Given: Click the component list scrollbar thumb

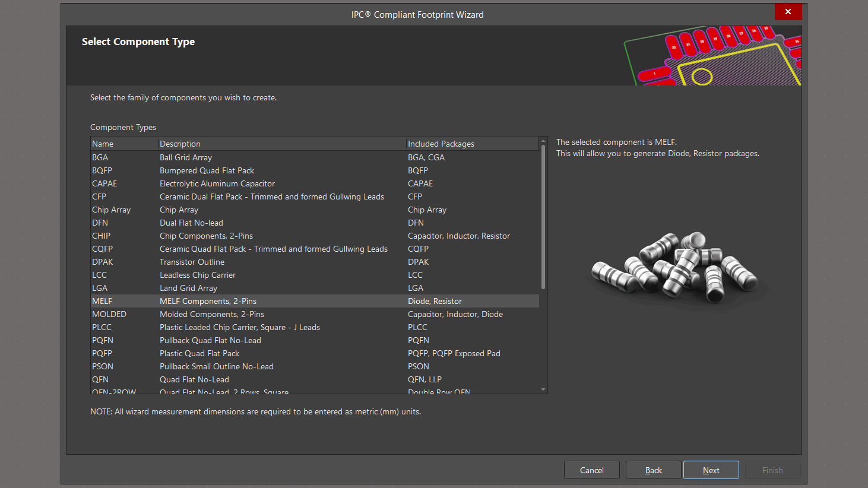Looking at the screenshot, I should click(x=543, y=217).
